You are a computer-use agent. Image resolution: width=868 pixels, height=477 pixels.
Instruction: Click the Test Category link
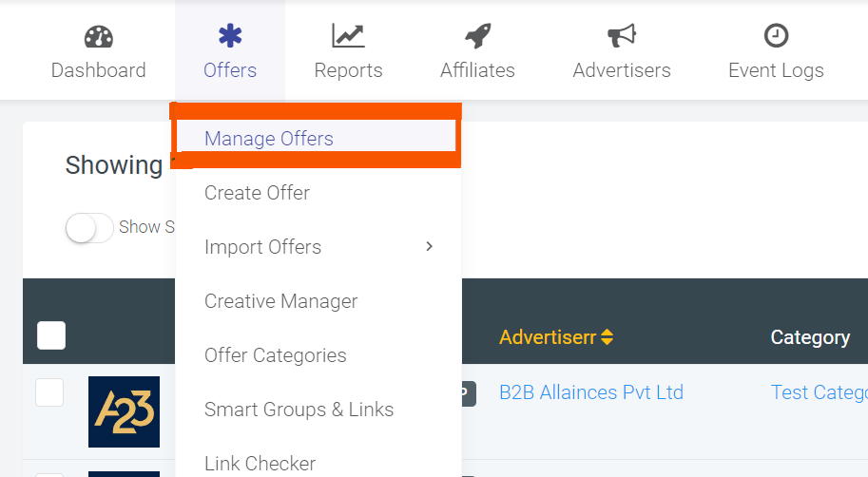click(x=819, y=392)
